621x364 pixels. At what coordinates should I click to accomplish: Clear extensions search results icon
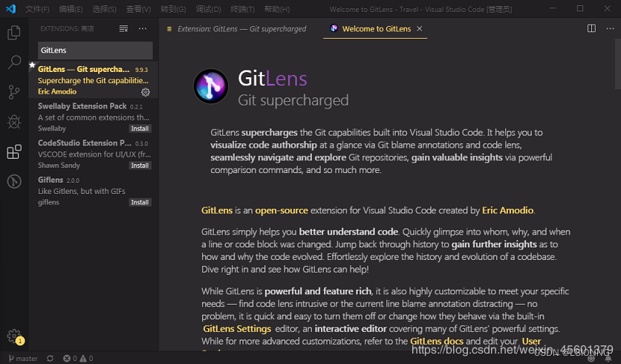123,28
